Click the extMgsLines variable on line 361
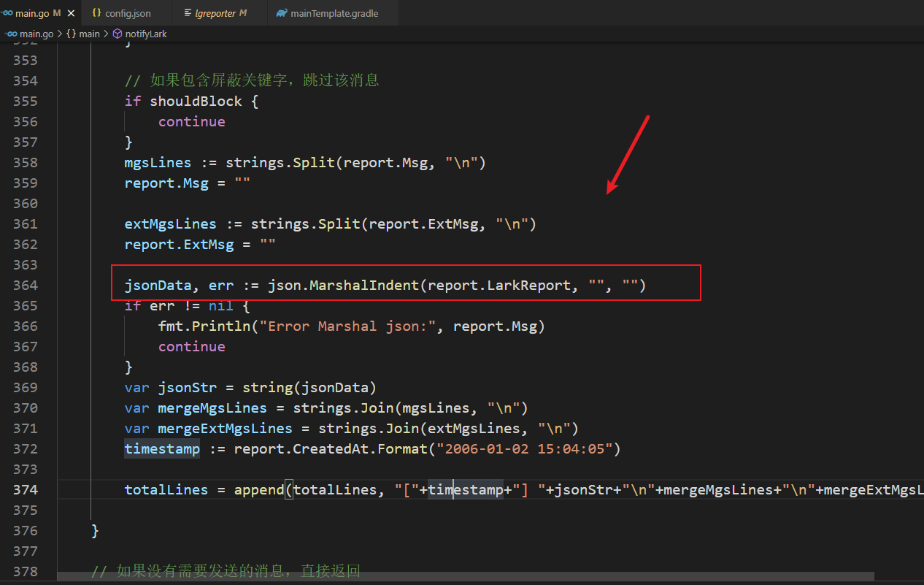 [x=171, y=223]
